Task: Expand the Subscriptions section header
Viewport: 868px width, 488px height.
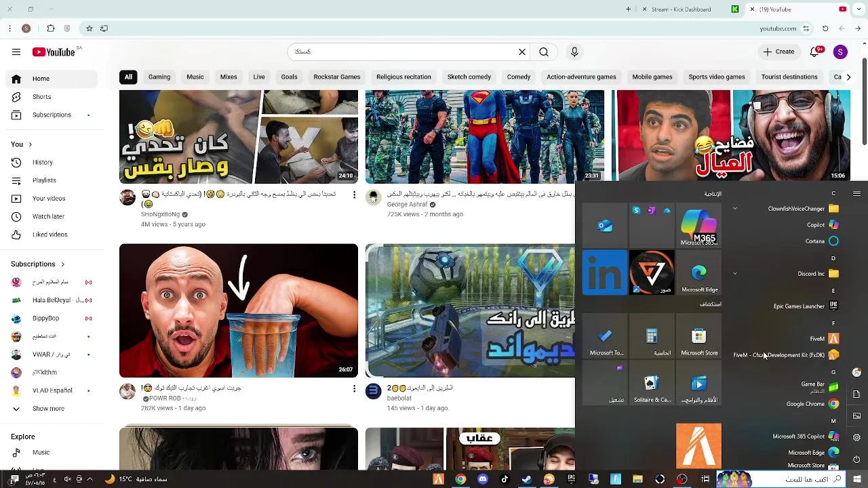Action: pos(38,264)
